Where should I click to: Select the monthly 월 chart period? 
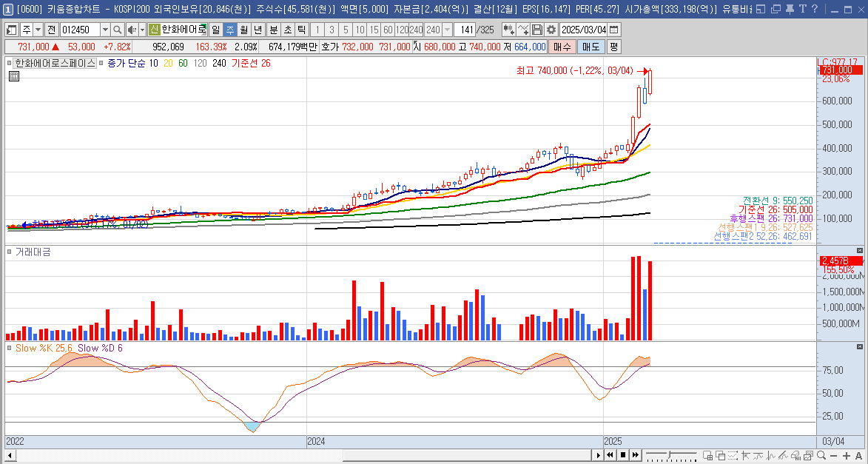(x=243, y=30)
